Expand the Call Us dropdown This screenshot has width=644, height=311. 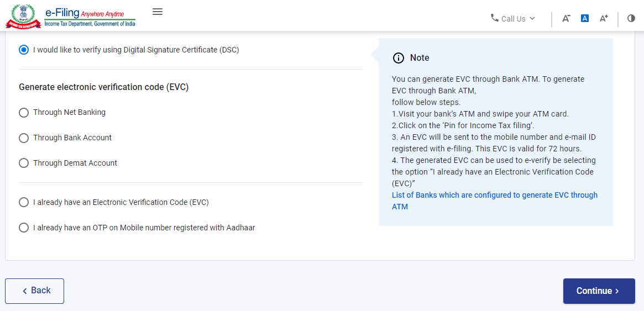[x=514, y=18]
